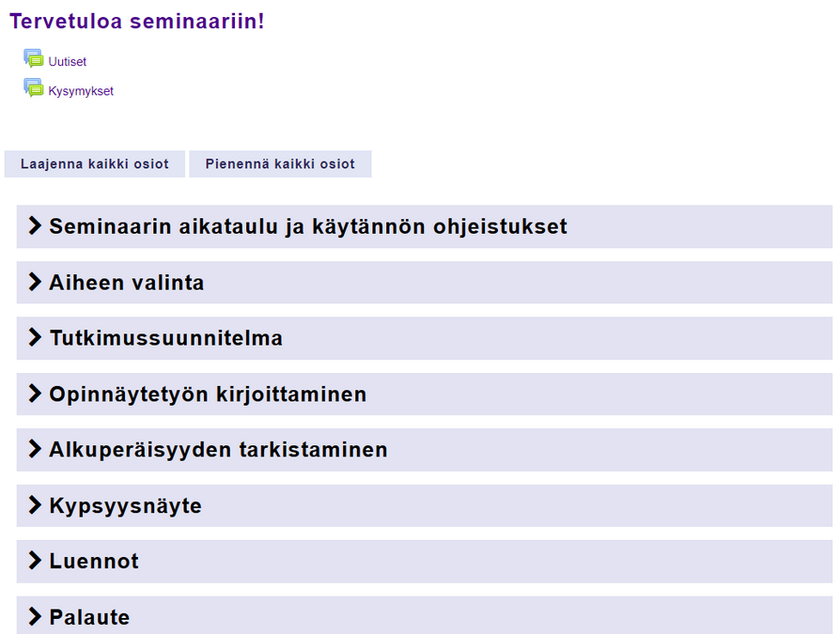Viewport: 840px width, 634px height.
Task: Expand chevron beside Luennot
Action: pyautogui.click(x=36, y=561)
